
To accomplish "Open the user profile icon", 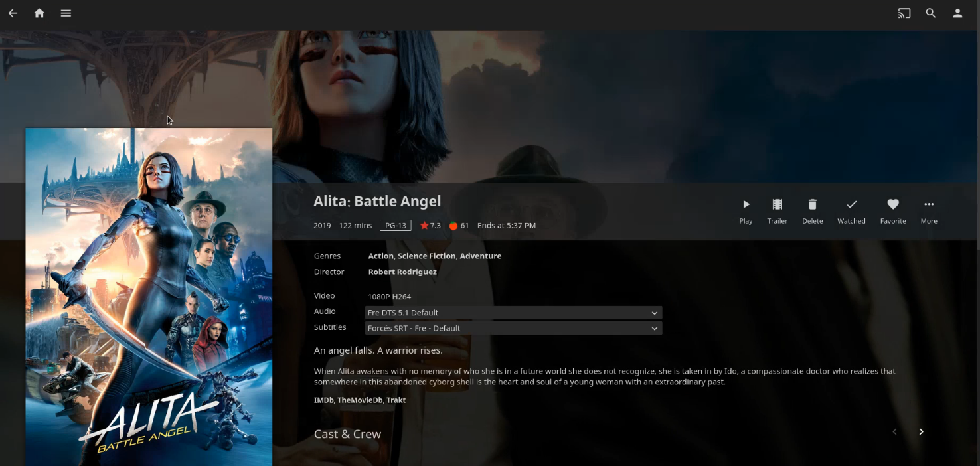I will (957, 13).
